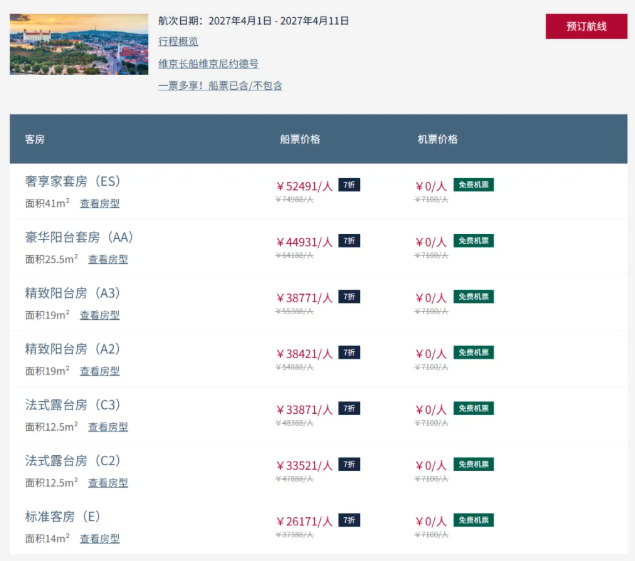Click the 7折 badge in the ES row

[349, 185]
